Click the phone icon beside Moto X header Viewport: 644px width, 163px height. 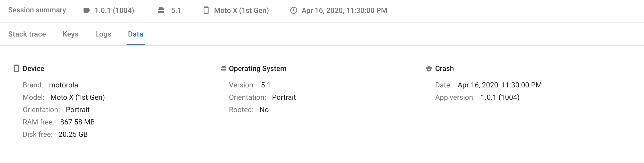click(206, 10)
